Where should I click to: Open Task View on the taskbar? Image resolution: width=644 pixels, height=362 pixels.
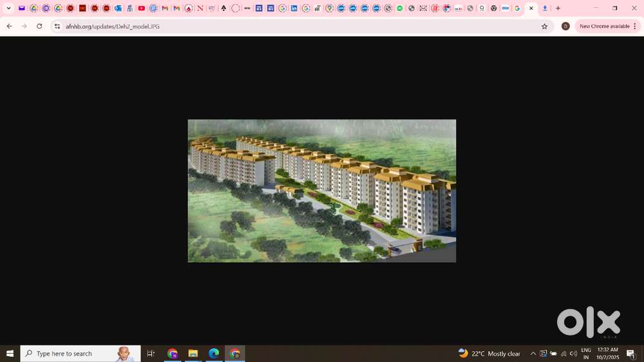point(151,354)
